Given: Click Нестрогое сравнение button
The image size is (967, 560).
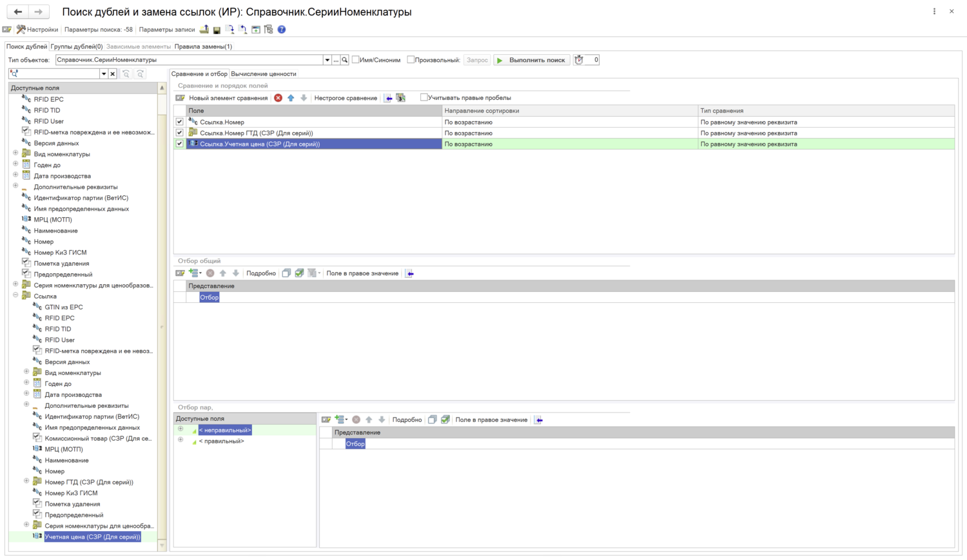Looking at the screenshot, I should [346, 98].
